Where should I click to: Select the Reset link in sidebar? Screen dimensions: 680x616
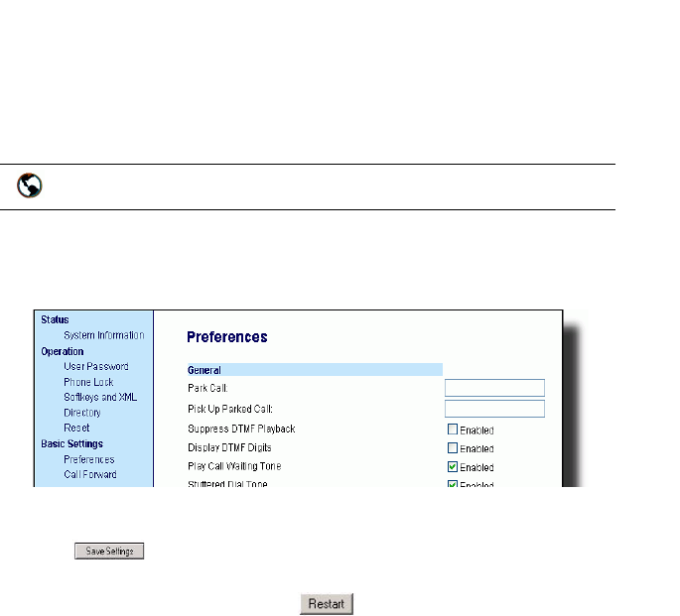point(76,428)
